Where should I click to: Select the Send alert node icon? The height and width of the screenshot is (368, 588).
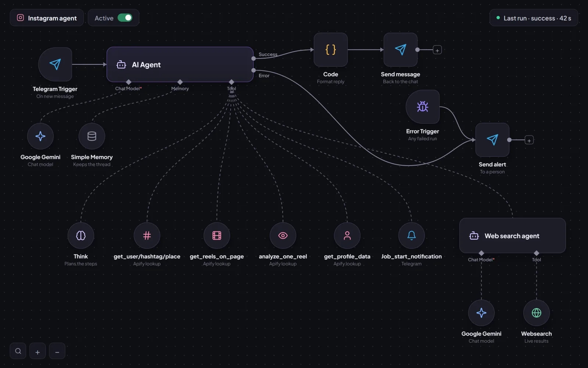(x=492, y=140)
